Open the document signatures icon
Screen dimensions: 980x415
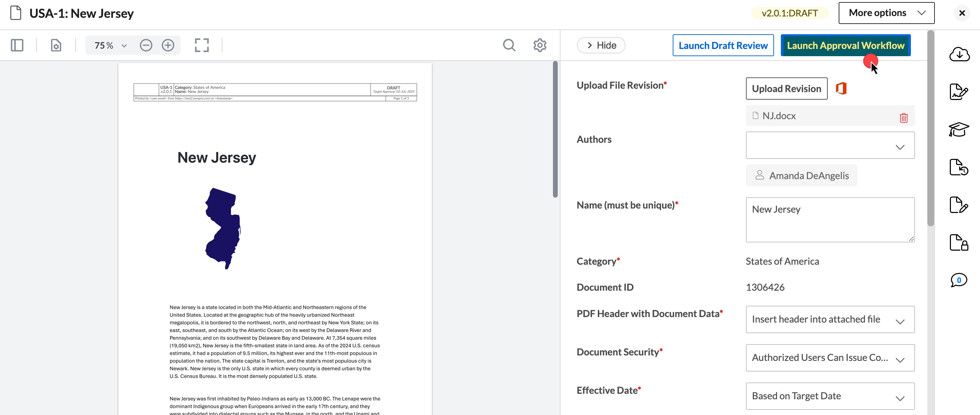coord(959,92)
